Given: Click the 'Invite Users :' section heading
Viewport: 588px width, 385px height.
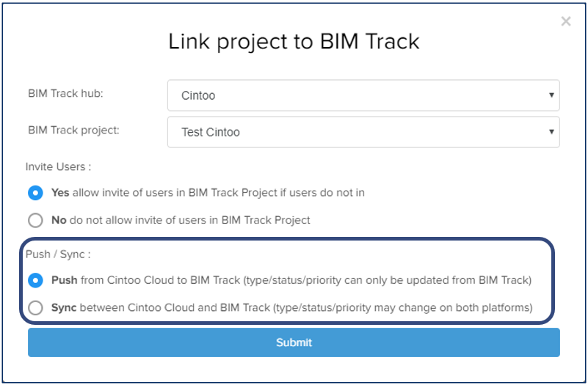Looking at the screenshot, I should (58, 167).
